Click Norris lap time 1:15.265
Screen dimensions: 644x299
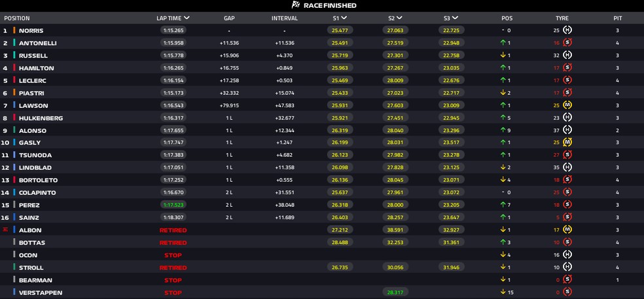[173, 30]
